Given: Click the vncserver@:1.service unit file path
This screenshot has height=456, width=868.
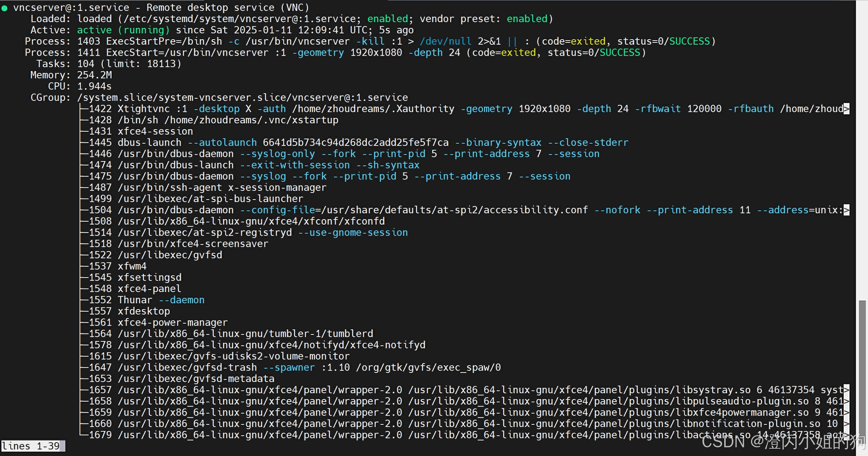Looking at the screenshot, I should point(239,19).
